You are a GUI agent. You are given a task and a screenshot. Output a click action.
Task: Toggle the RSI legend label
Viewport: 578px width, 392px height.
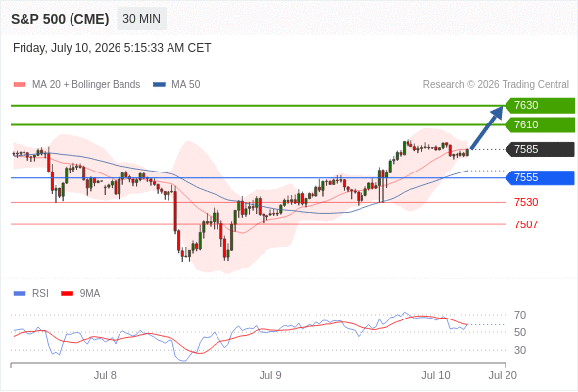(x=40, y=294)
